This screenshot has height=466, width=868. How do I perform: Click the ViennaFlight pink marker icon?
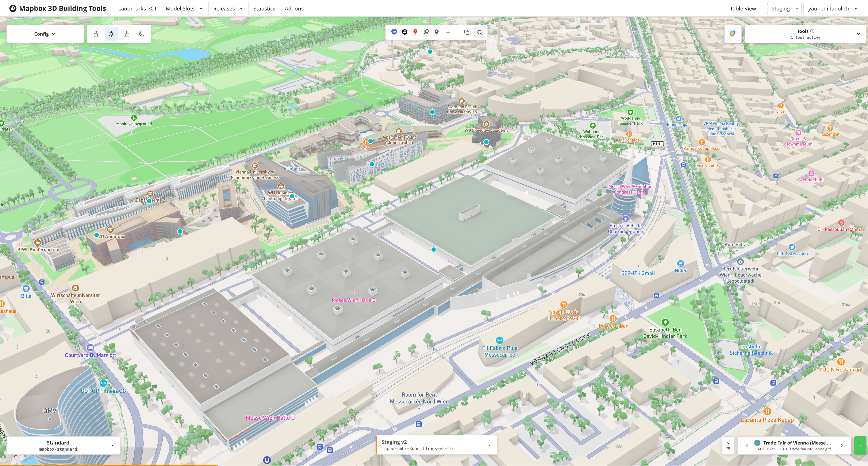(811, 173)
